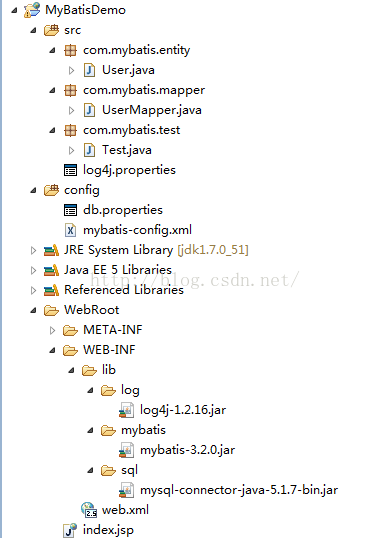Click the log4j.properties file icon
Image resolution: width=370 pixels, height=538 pixels.
70,170
